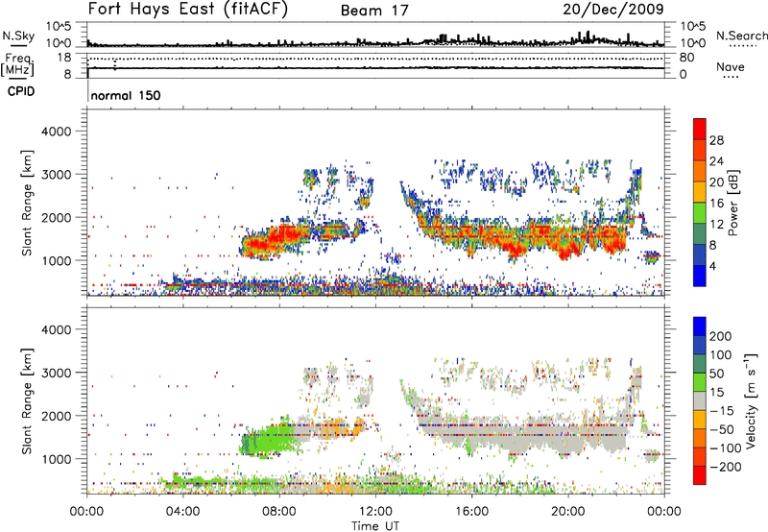Click the "CPID" label
The image size is (768, 532).
(20, 91)
